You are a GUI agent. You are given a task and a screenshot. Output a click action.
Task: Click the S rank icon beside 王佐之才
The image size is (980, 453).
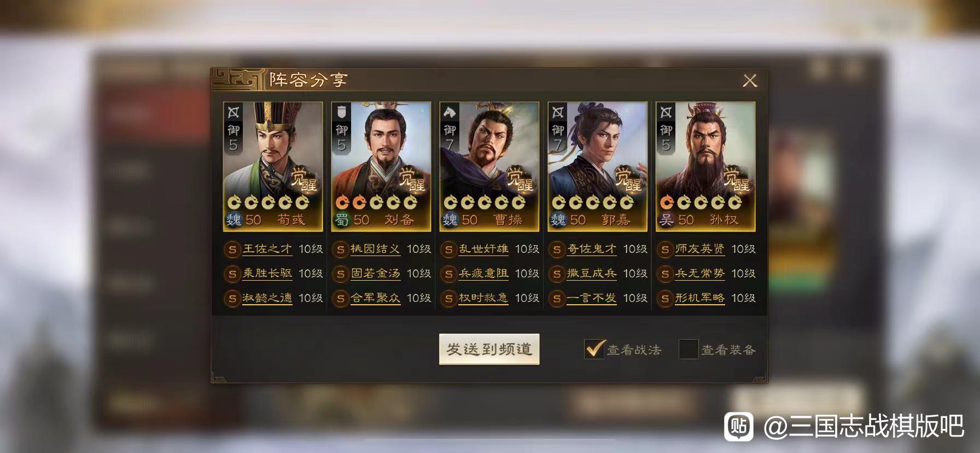point(232,249)
